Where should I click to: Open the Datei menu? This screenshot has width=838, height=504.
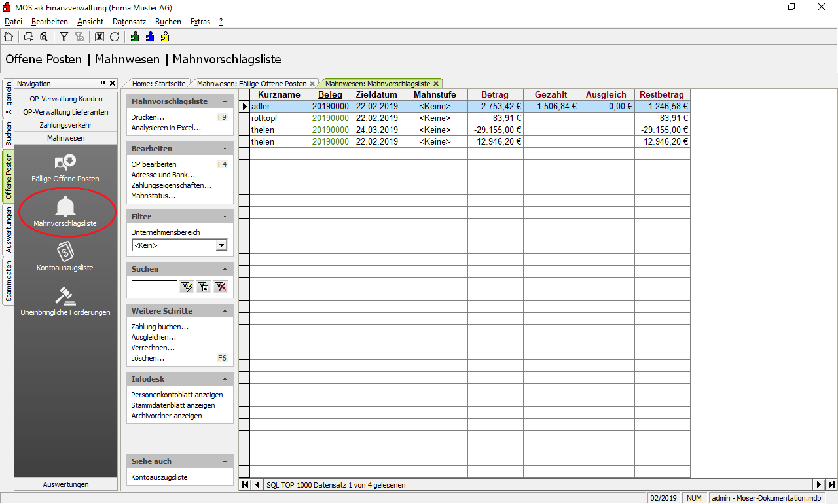13,22
